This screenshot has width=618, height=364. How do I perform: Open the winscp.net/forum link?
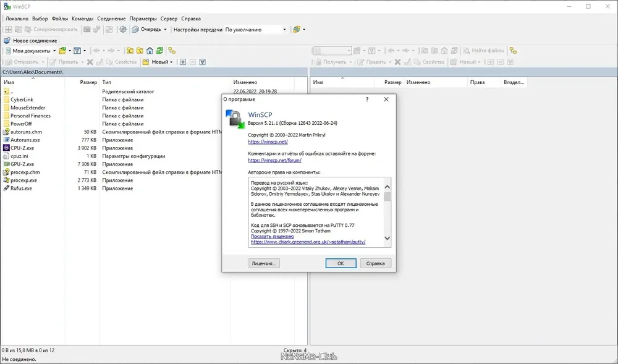275,160
